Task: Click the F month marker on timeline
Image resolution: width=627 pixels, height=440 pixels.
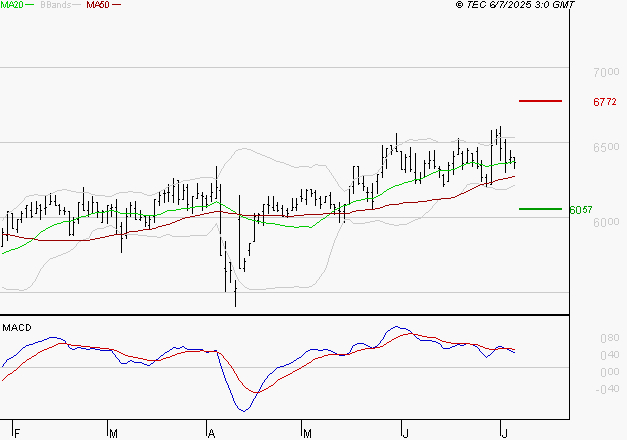Action: (x=17, y=433)
